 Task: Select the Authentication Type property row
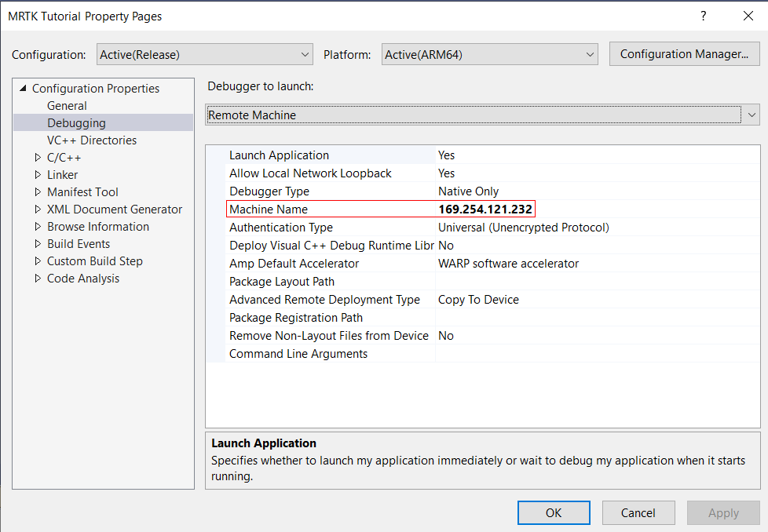(x=330, y=227)
